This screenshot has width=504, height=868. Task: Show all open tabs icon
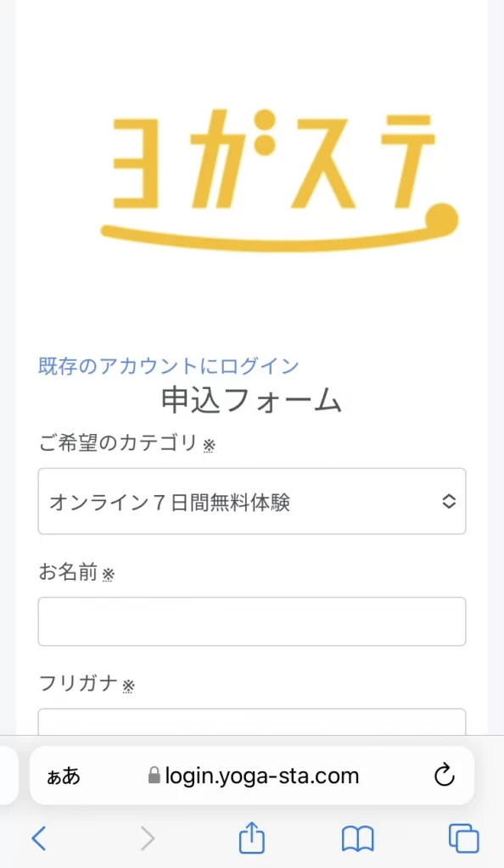click(463, 838)
